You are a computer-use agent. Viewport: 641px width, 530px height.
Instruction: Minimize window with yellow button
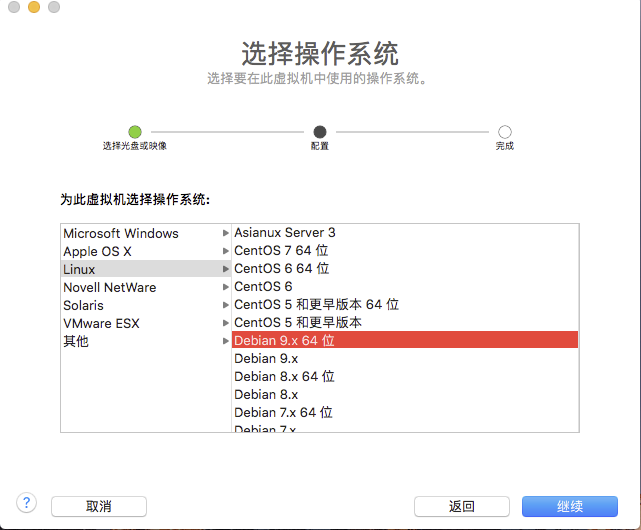pos(34,7)
